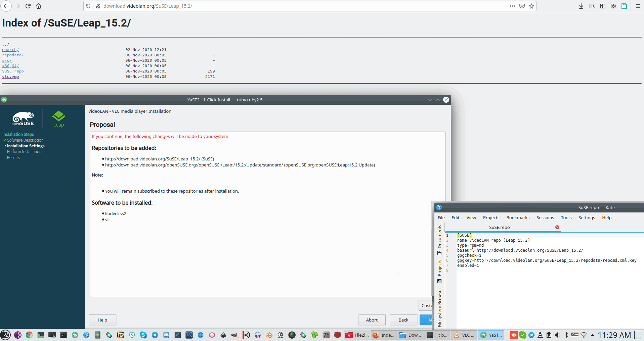Click Help button in YaST installer
This screenshot has height=341, width=644.
pos(102,320)
